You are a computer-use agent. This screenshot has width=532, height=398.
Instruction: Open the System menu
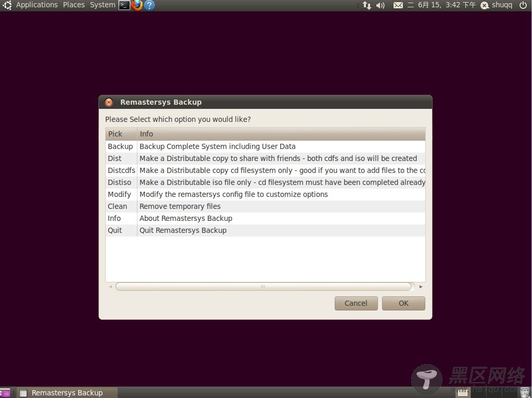[103, 5]
